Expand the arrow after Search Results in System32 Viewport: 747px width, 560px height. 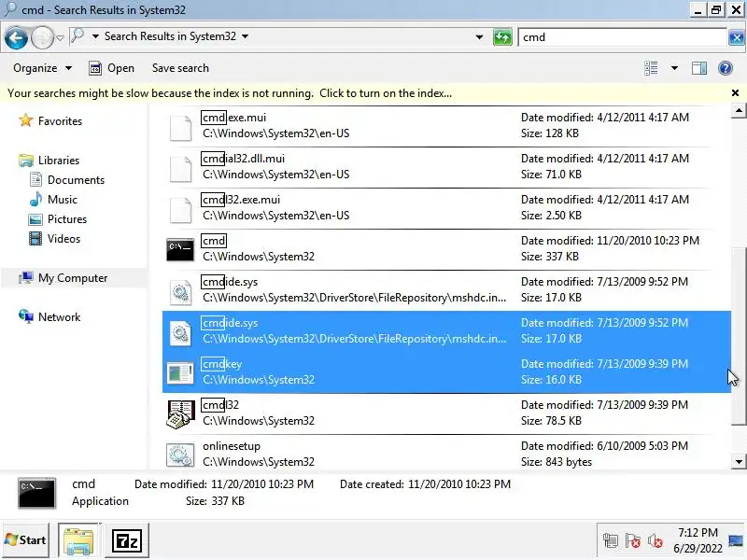(245, 36)
